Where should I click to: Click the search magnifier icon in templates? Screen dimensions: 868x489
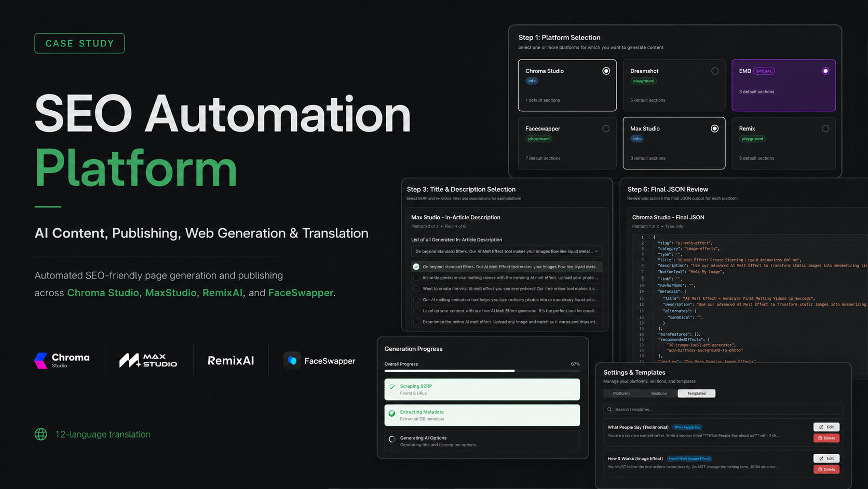tap(609, 409)
